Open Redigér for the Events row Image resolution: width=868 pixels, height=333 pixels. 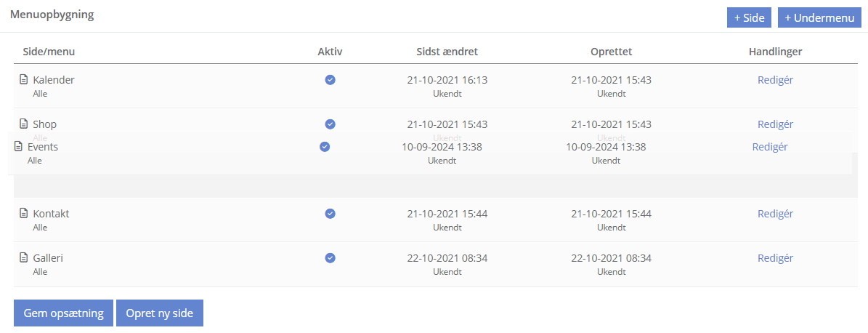pos(769,147)
